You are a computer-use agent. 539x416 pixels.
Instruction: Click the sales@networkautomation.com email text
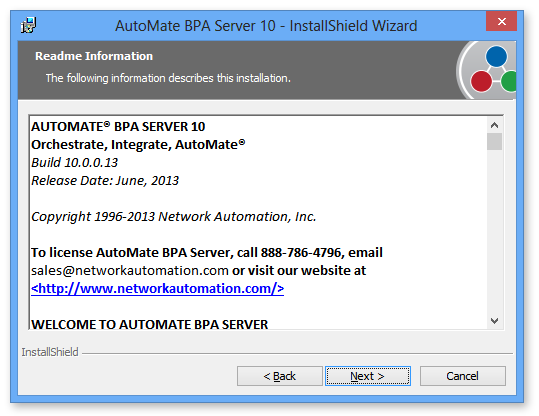click(x=130, y=271)
